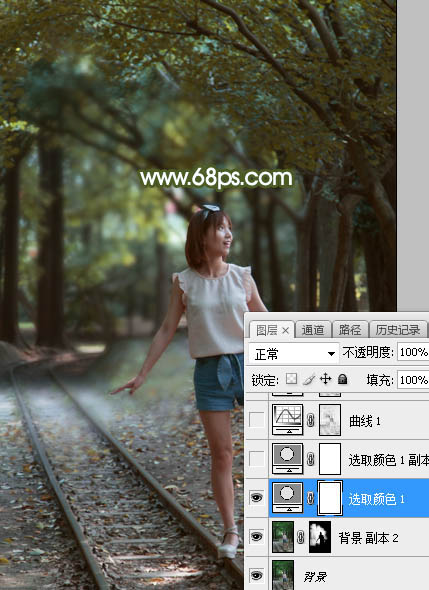
Task: Open the 正常 blend mode dropdown
Action: 294,354
